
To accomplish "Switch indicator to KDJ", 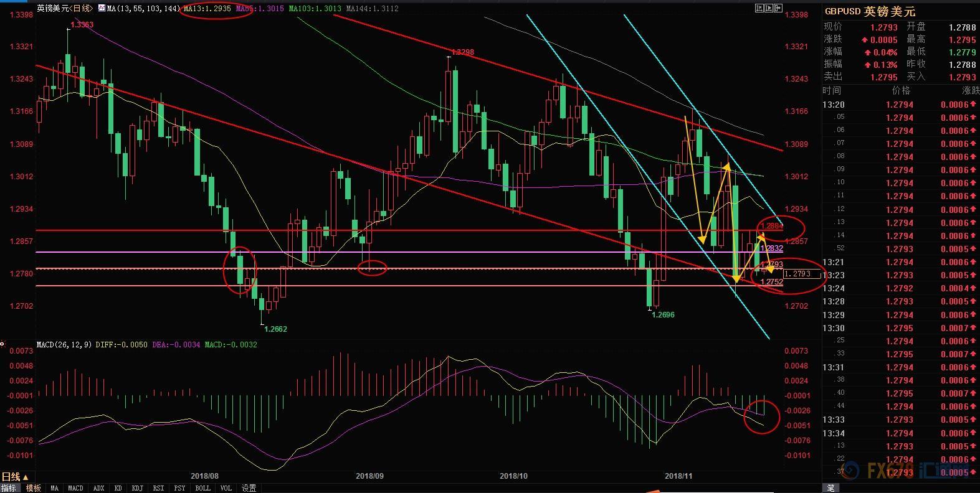I will (x=137, y=488).
